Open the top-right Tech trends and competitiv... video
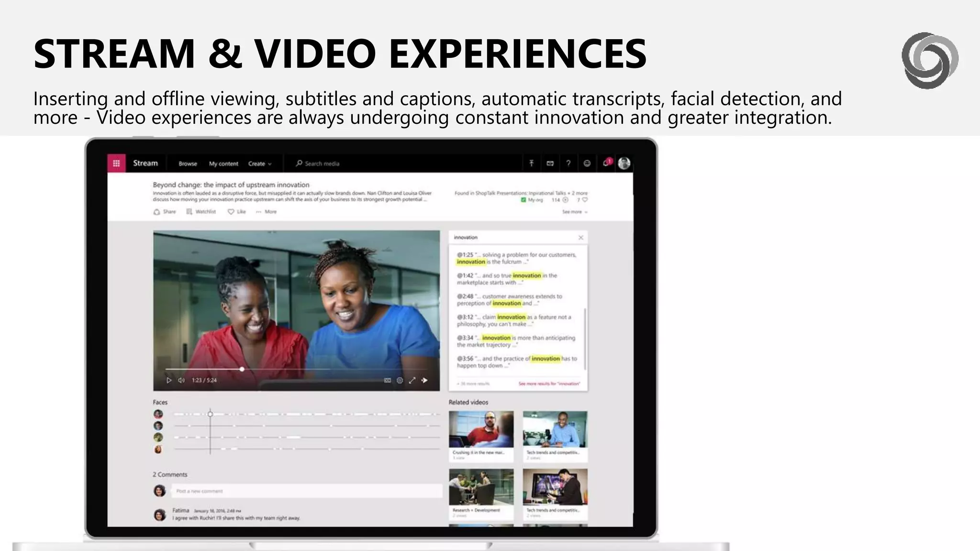This screenshot has width=980, height=551. tap(555, 436)
